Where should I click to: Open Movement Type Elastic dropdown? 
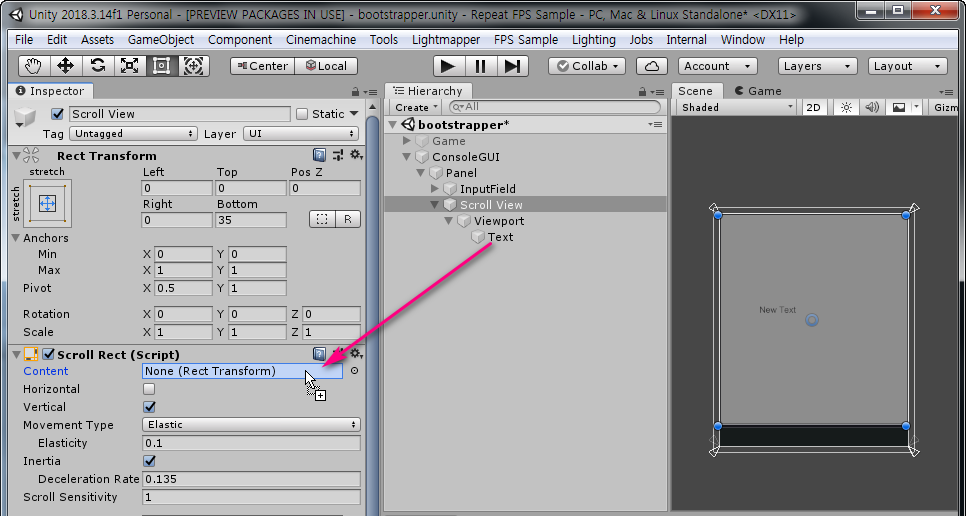(x=251, y=425)
